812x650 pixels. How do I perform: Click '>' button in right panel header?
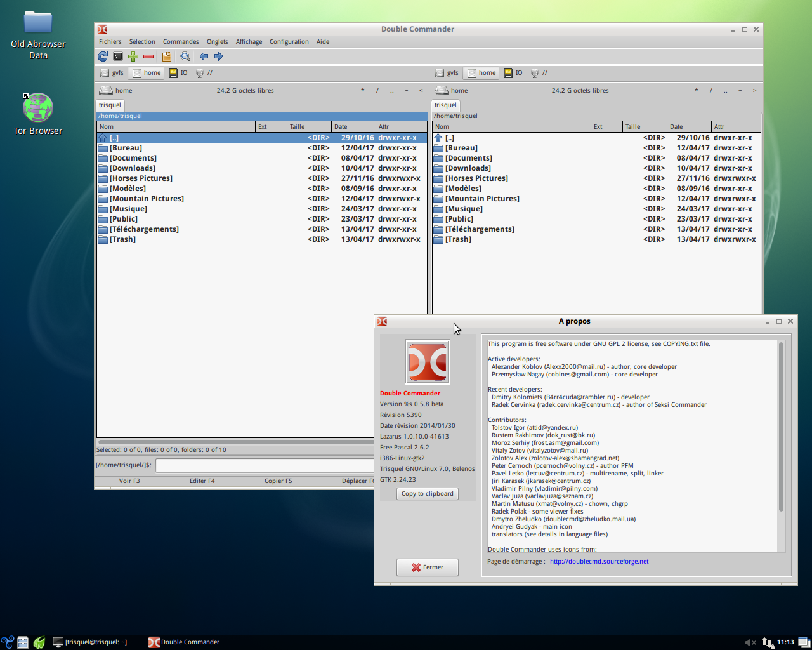coord(754,90)
